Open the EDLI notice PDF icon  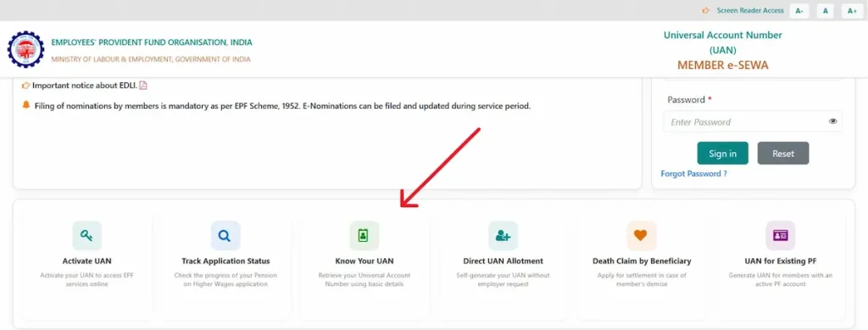(142, 86)
